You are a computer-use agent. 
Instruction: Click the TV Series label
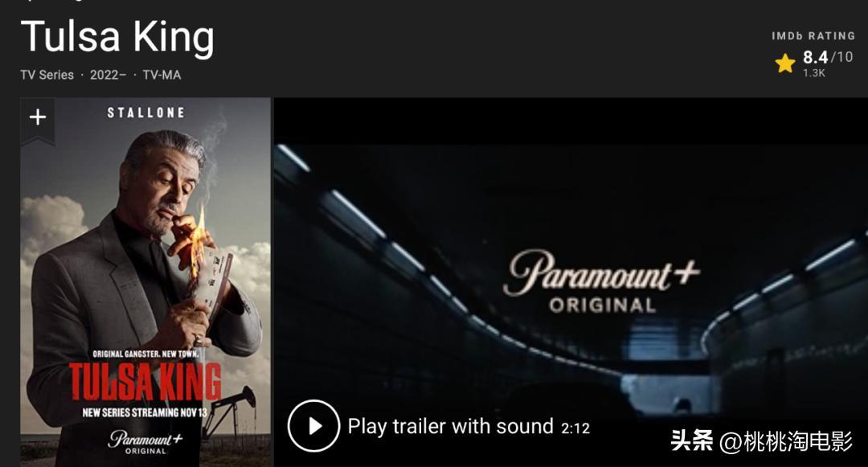[x=47, y=75]
